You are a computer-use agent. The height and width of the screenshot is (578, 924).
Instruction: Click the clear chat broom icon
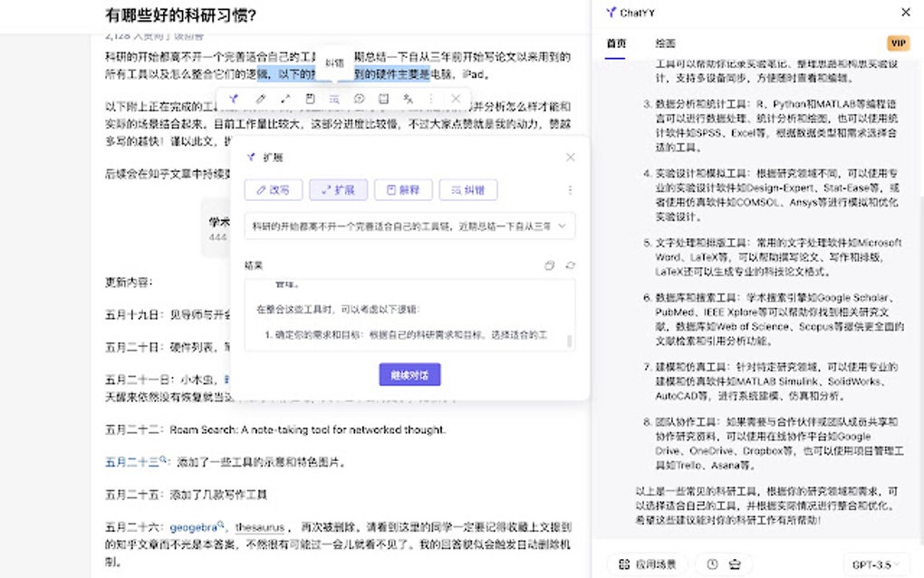(735, 564)
